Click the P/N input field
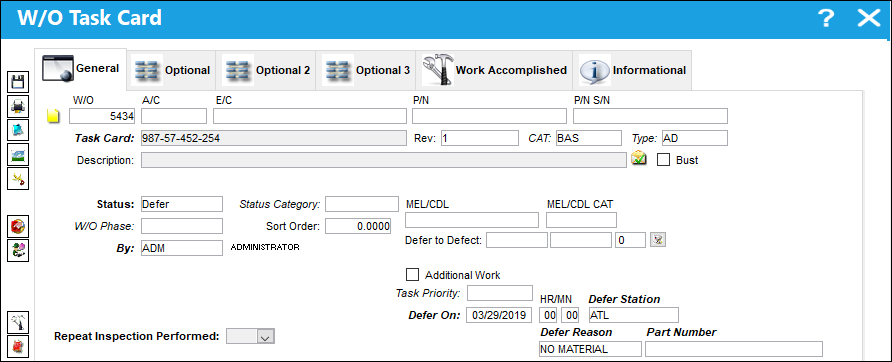Image resolution: width=892 pixels, height=362 pixels. click(x=489, y=116)
